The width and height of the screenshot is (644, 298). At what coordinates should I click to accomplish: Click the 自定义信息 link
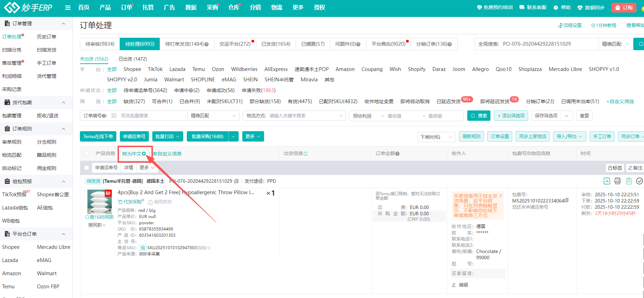pos(167,154)
